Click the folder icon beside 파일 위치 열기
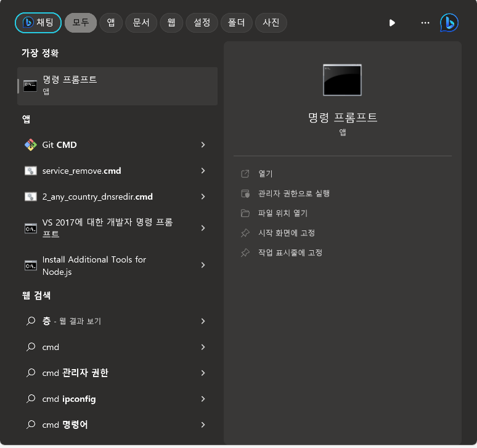Viewport: 477px width, 448px height. (x=245, y=213)
